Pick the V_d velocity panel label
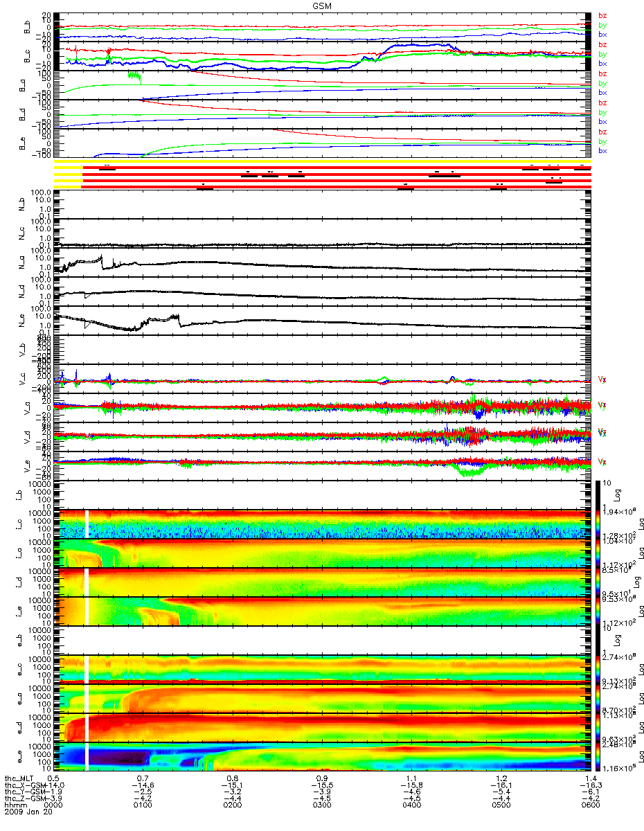Screen dimensions: 644x831 click(x=28, y=438)
